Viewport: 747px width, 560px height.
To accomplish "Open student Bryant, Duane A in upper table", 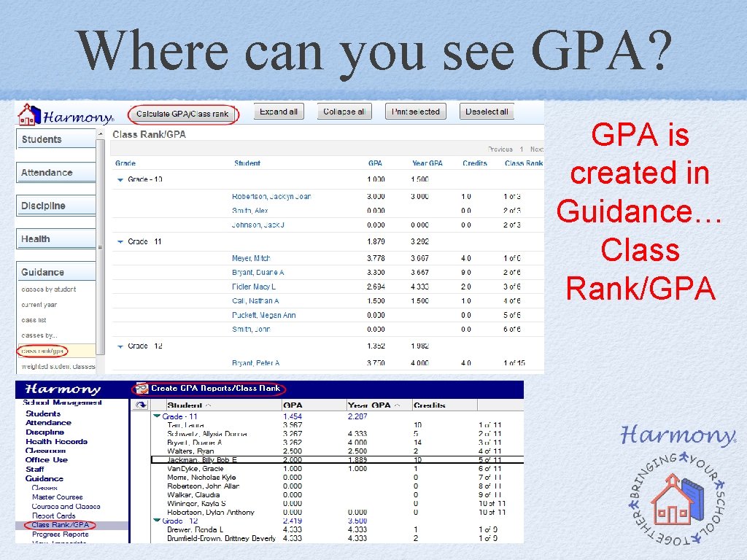I will tap(258, 273).
